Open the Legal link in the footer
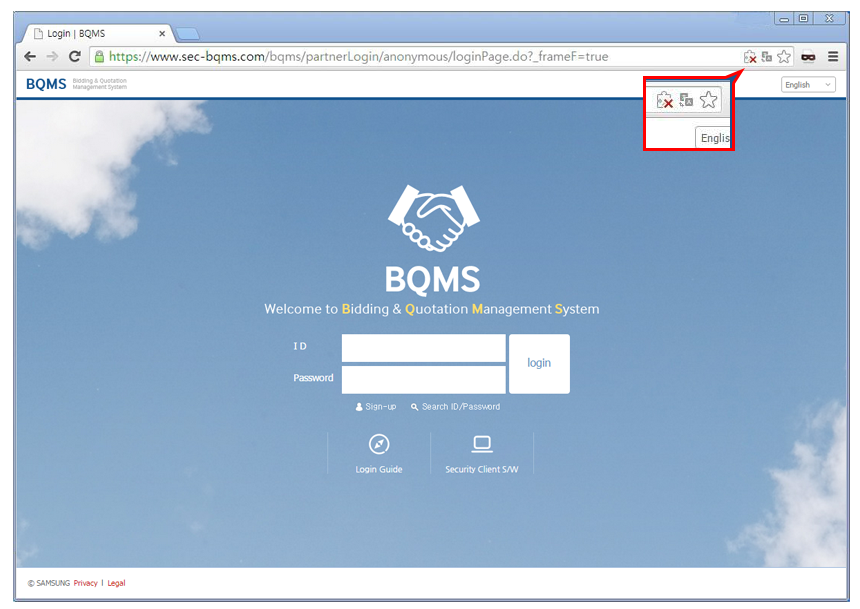The height and width of the screenshot is (609, 860). click(116, 583)
